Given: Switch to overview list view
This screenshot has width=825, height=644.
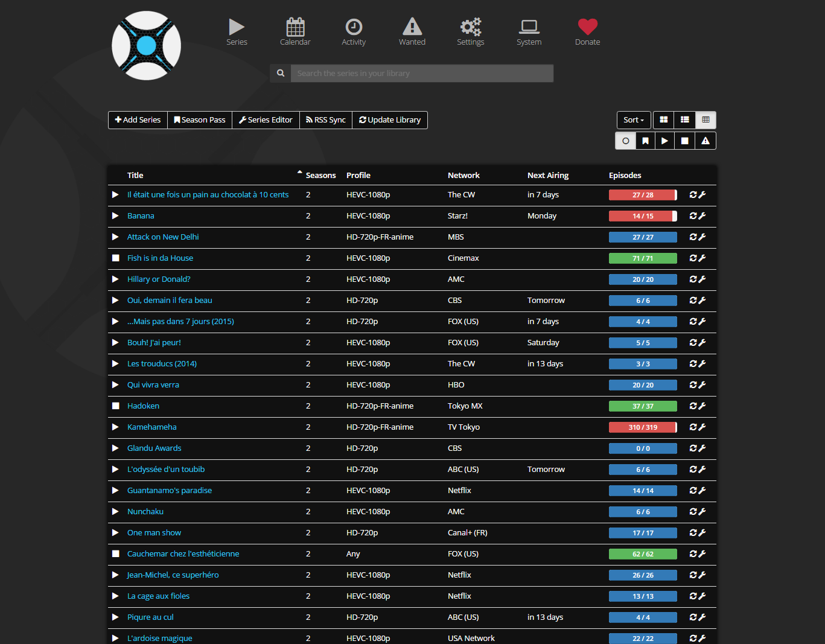Looking at the screenshot, I should pyautogui.click(x=684, y=120).
